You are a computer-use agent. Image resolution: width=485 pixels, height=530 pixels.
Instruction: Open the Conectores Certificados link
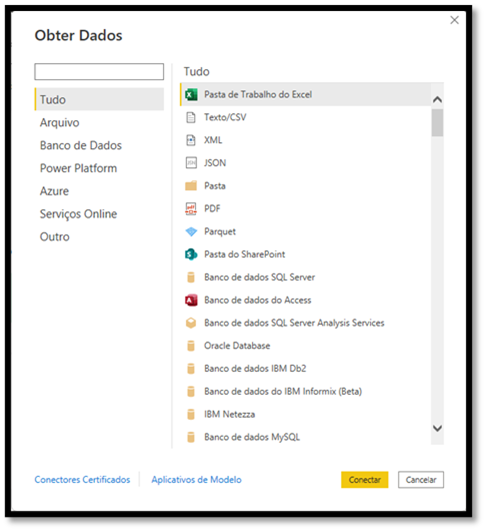(82, 480)
